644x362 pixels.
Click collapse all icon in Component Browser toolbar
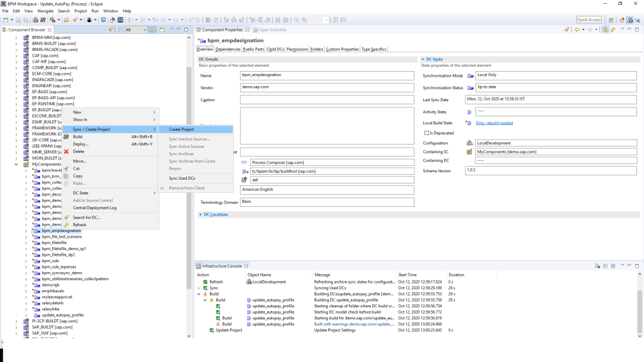pyautogui.click(x=120, y=30)
